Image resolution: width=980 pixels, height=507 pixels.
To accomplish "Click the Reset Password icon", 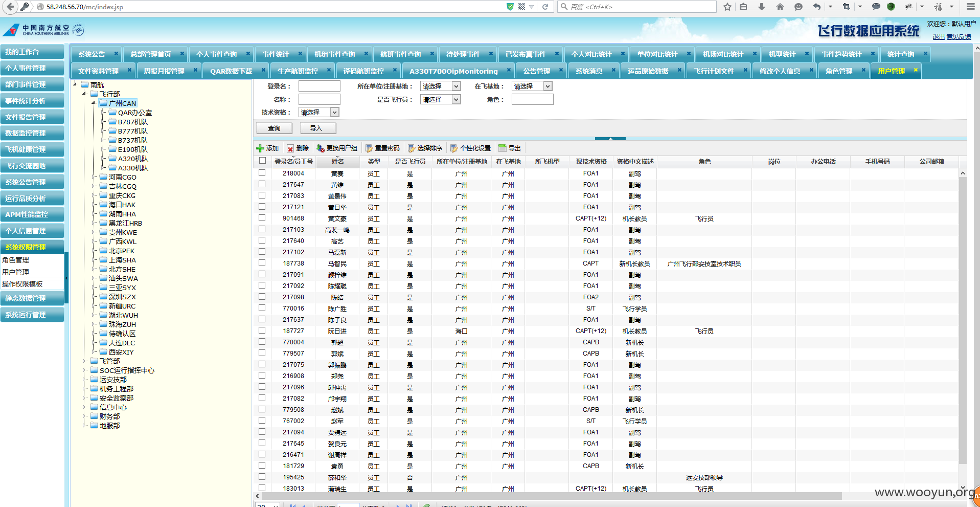I will [x=369, y=148].
